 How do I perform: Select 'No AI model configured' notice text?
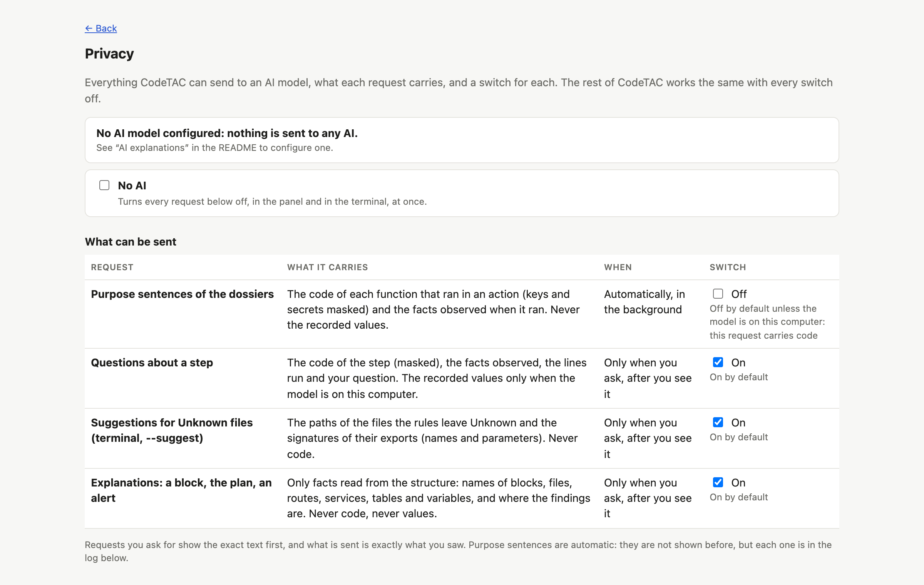227,133
